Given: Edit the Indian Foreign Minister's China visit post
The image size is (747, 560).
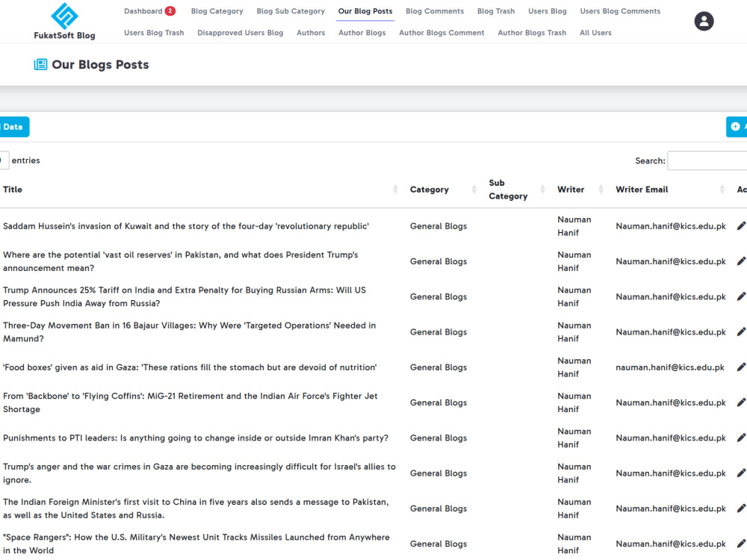Looking at the screenshot, I should 741,508.
